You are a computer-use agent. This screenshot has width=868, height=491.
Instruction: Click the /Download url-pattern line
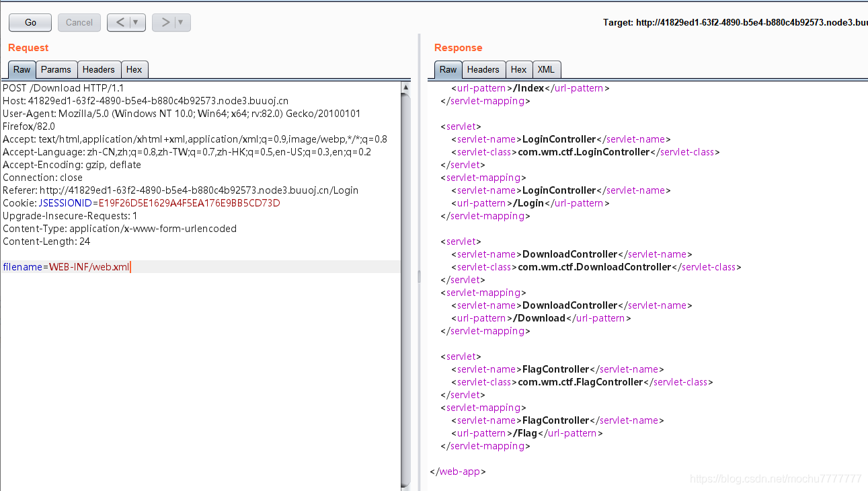click(x=541, y=318)
